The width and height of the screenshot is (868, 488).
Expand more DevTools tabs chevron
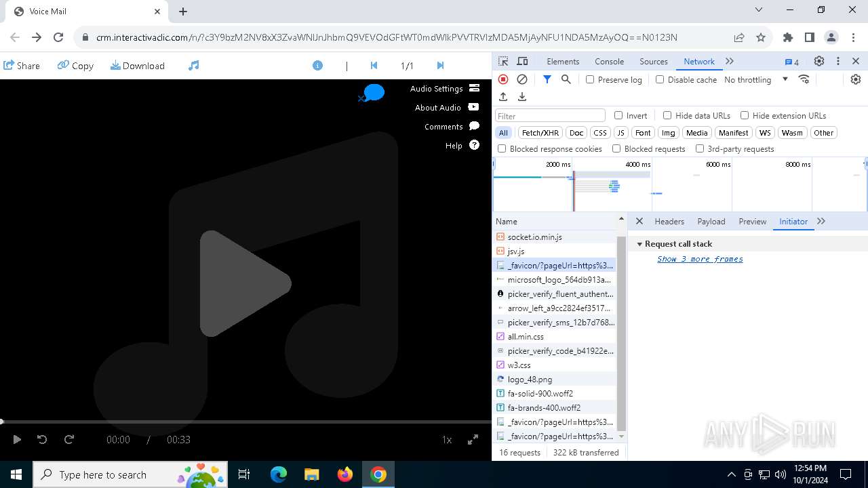tap(730, 61)
